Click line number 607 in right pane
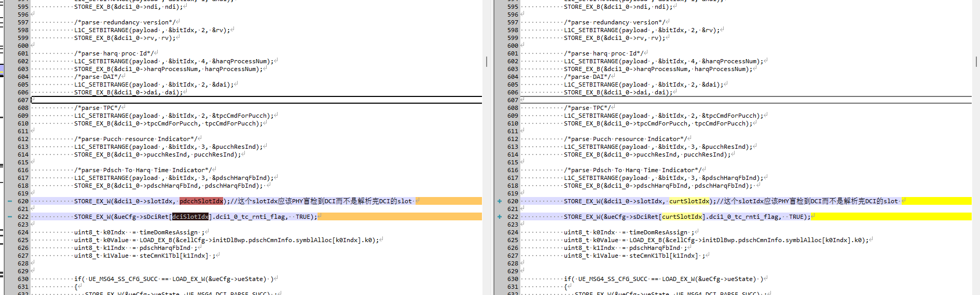 tap(513, 100)
